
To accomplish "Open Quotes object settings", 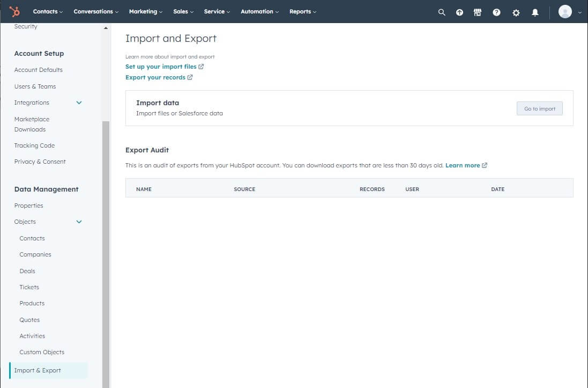I will click(x=29, y=320).
